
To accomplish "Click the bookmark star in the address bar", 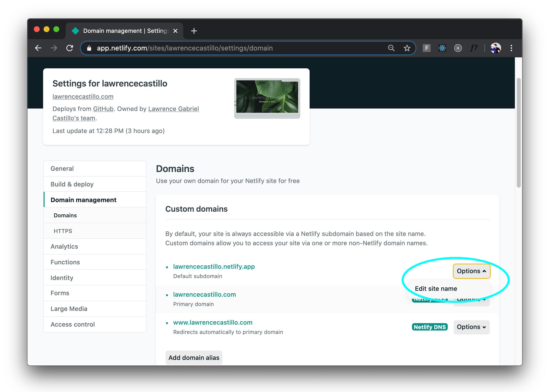I will (407, 48).
